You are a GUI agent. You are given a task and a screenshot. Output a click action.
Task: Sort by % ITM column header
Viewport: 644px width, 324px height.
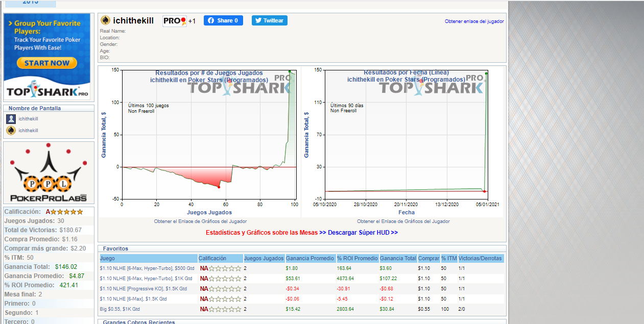coord(449,259)
